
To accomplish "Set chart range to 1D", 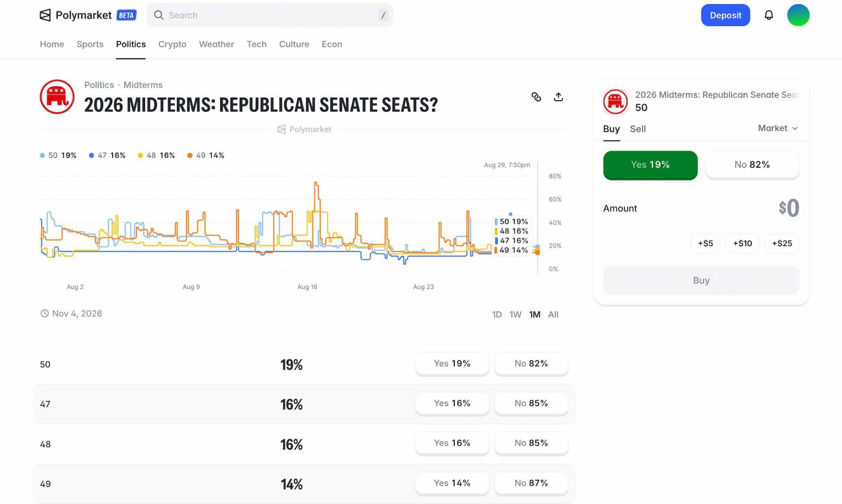I will pos(497,314).
